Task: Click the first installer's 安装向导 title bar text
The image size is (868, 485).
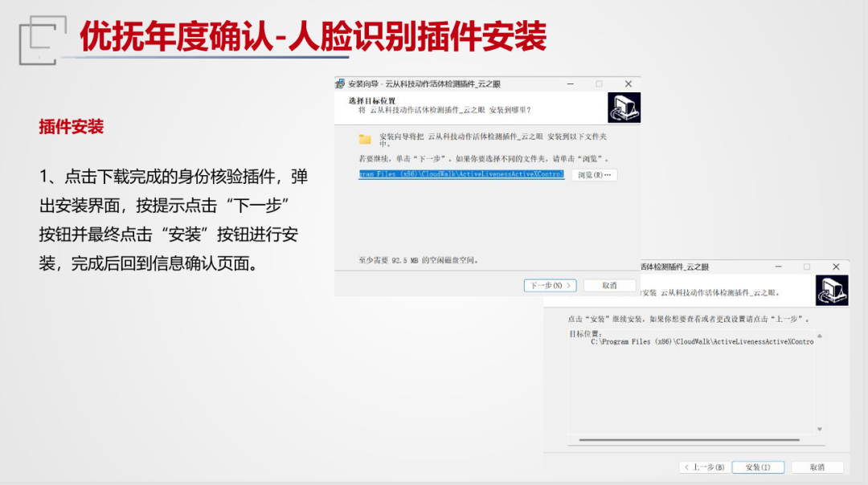Action: click(424, 84)
